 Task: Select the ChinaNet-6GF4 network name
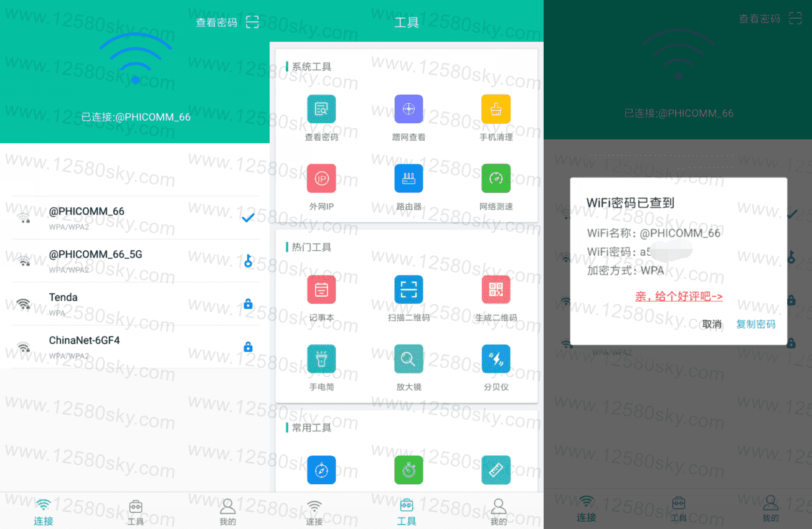click(x=84, y=340)
